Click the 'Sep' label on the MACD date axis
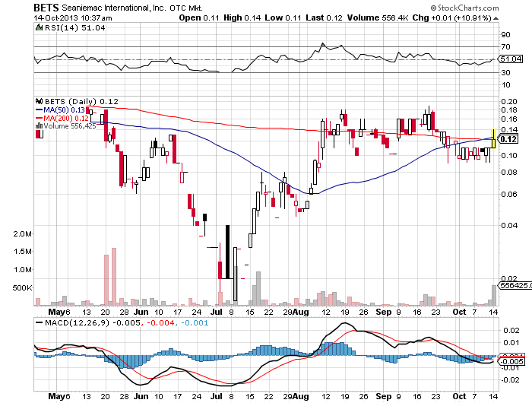 pos(384,396)
